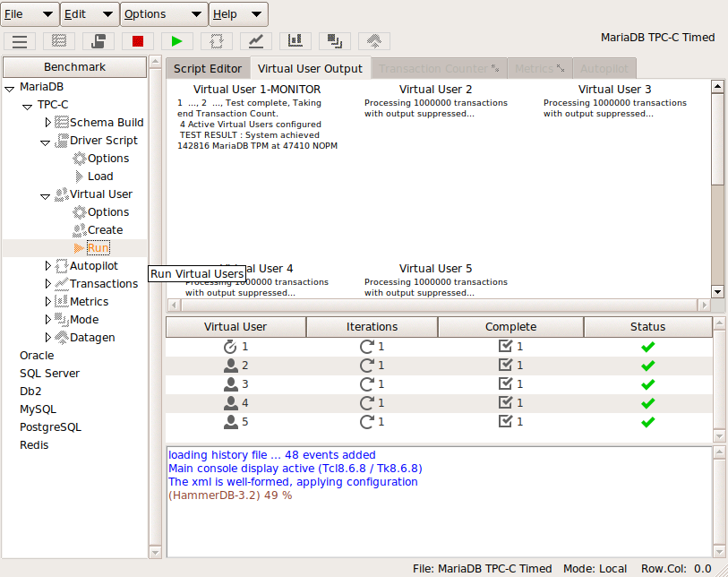
Task: Expand the Mode node arrow
Action: [47, 320]
